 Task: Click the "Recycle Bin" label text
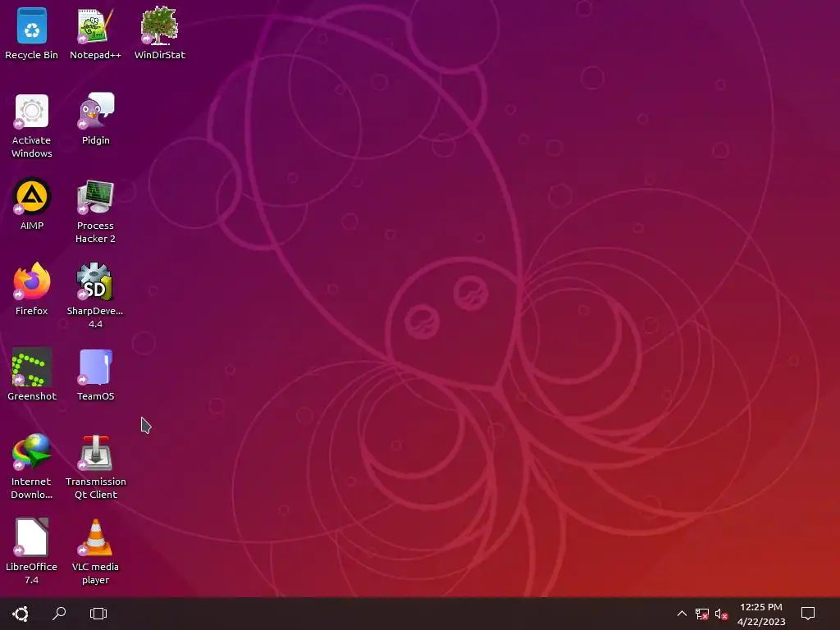pos(32,55)
